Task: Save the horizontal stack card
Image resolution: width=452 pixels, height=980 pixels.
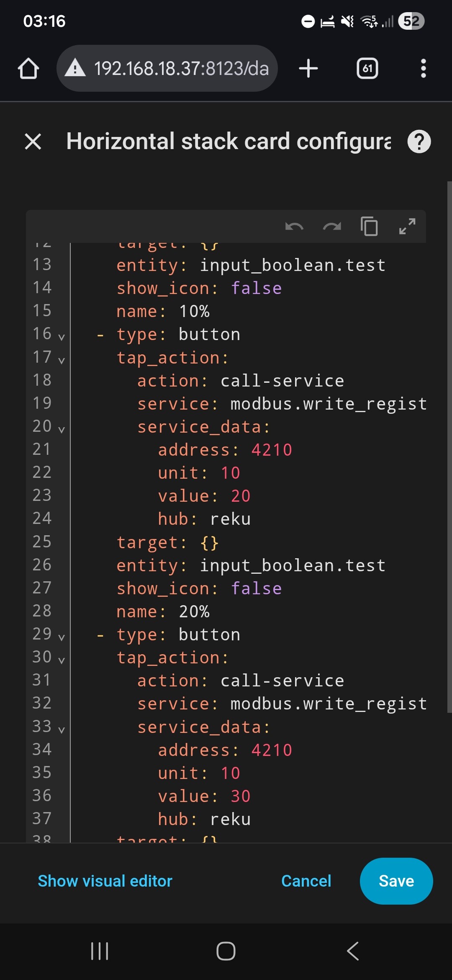Action: [x=396, y=881]
